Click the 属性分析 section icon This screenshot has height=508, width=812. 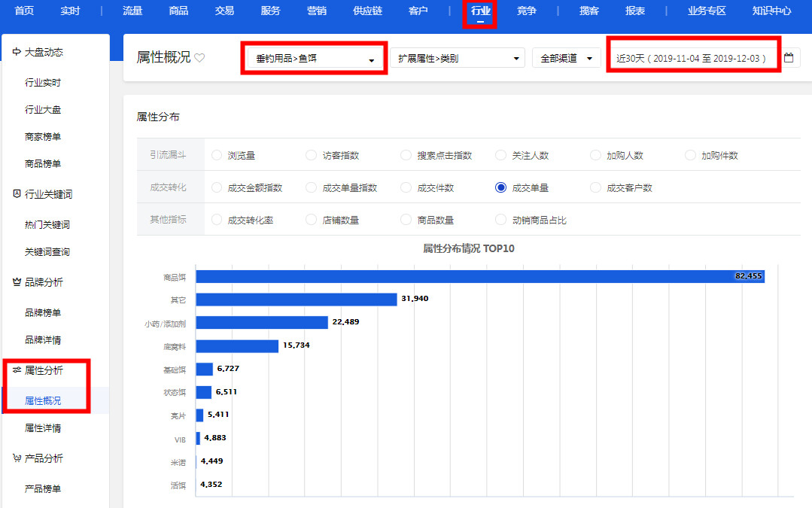(x=17, y=370)
